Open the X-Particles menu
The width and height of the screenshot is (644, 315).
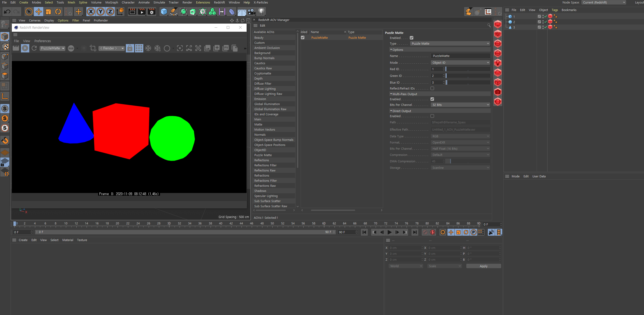pyautogui.click(x=261, y=2)
